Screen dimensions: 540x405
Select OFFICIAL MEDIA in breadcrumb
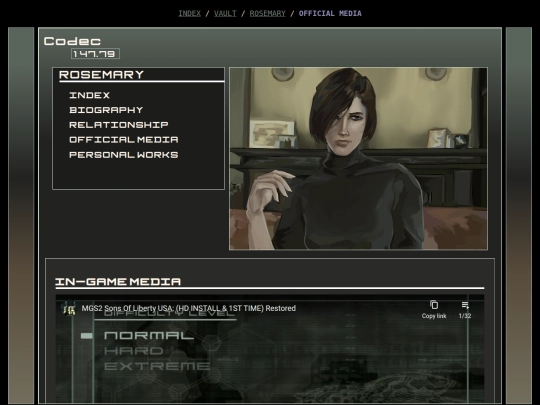330,13
